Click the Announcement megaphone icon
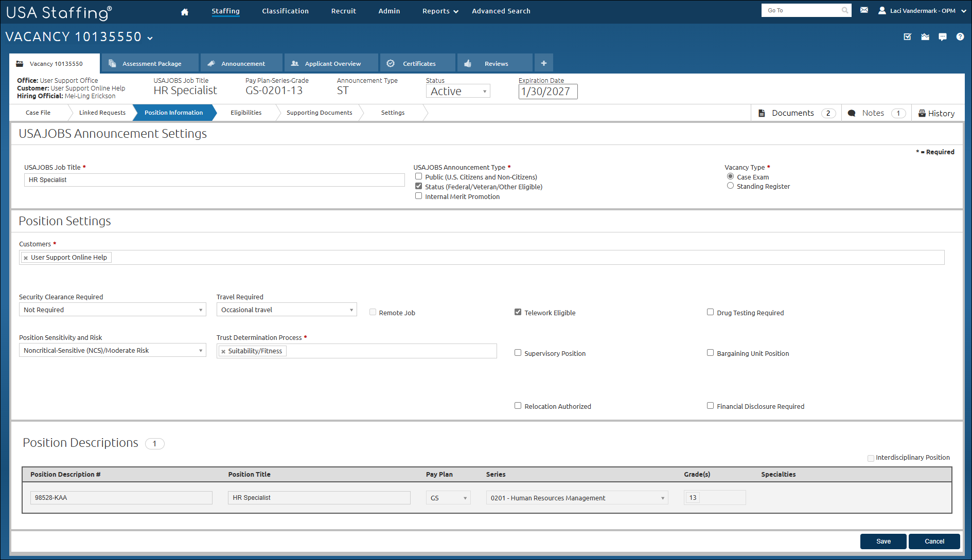This screenshot has height=560, width=972. tap(211, 64)
